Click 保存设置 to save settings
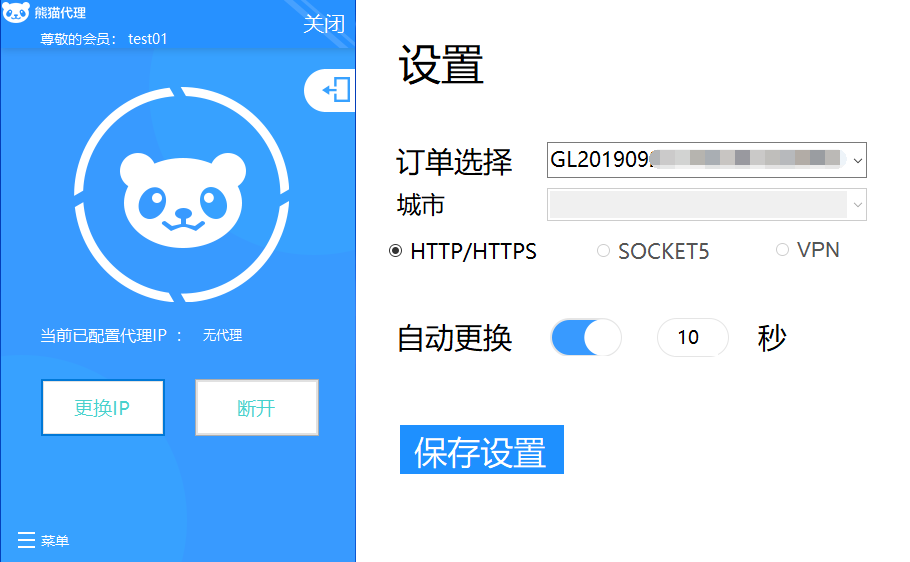 coord(482,450)
